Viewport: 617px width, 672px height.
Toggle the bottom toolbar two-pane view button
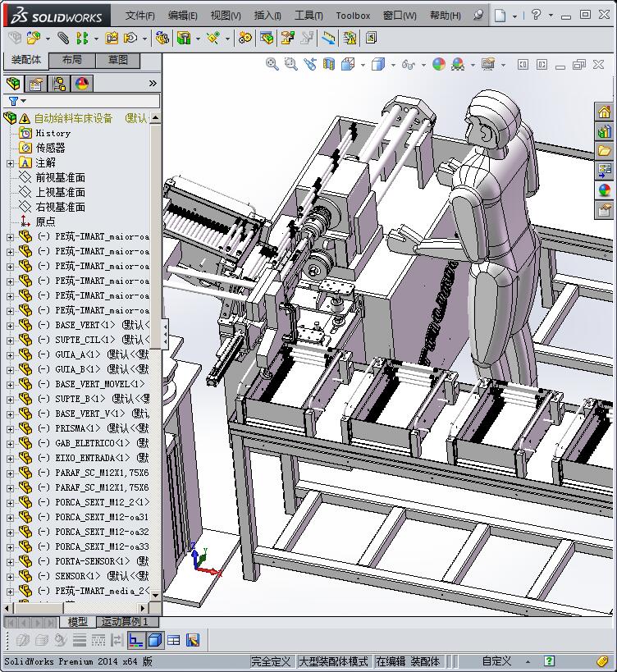pyautogui.click(x=174, y=640)
